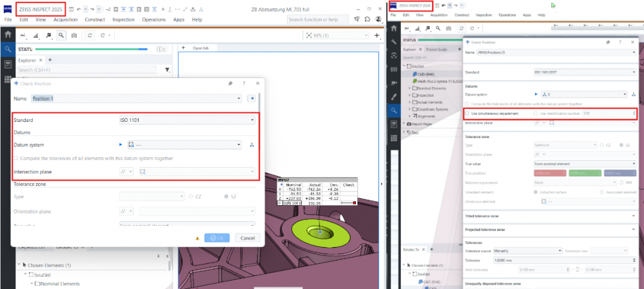Click the camera snapshot icon in the 2025 toolbar
Screen dimensions: 644x289
pos(74,35)
